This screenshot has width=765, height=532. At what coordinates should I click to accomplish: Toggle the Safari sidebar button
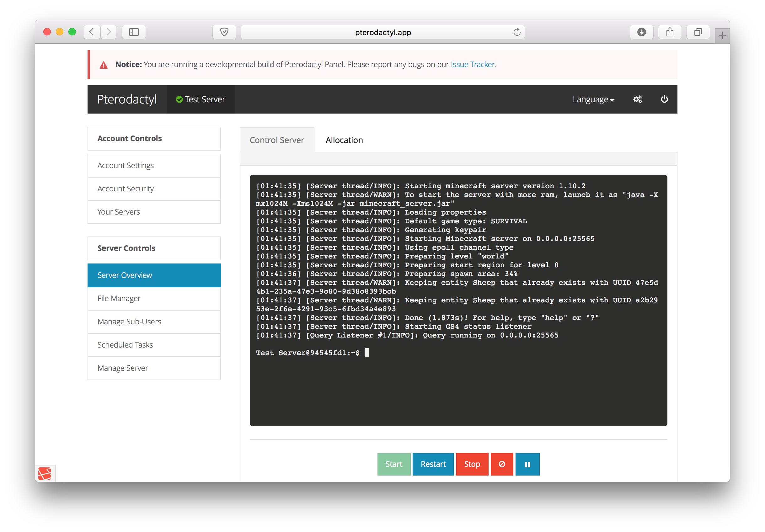(134, 32)
